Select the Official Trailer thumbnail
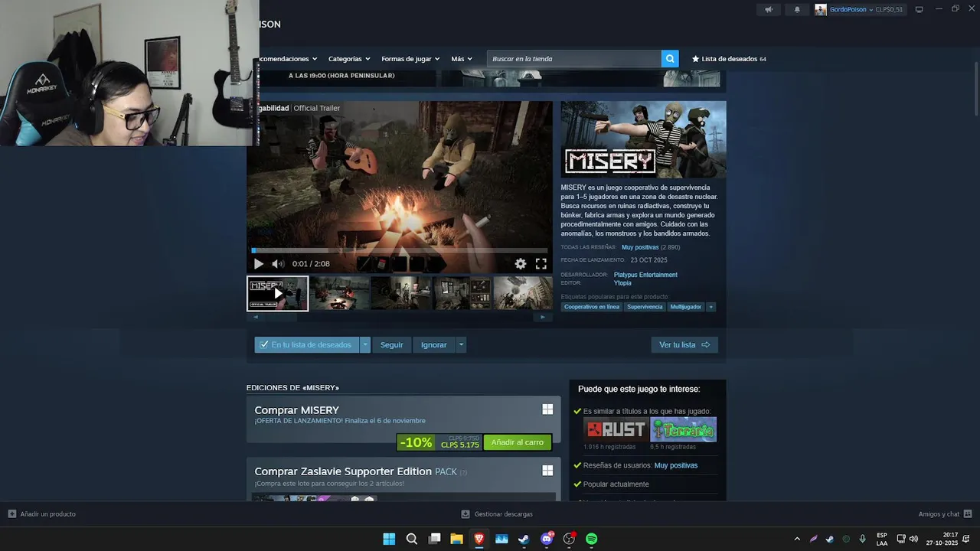The width and height of the screenshot is (980, 551). point(277,293)
